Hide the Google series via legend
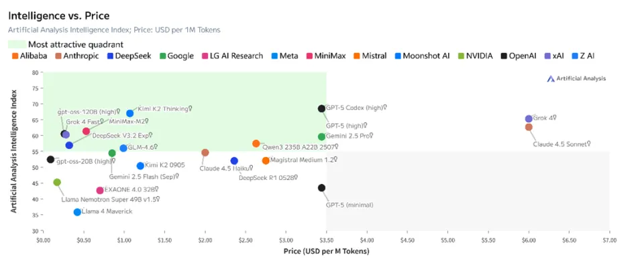The width and height of the screenshot is (644, 280). click(180, 56)
